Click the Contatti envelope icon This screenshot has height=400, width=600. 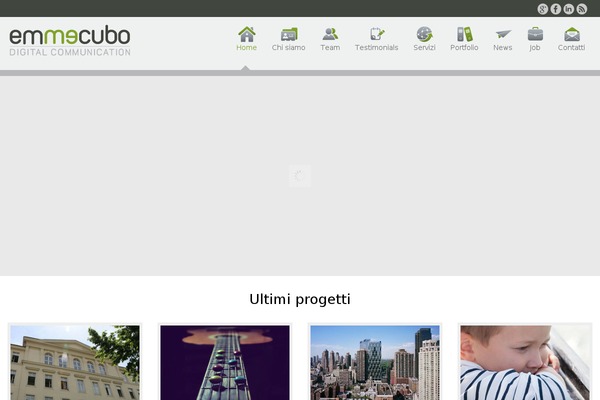coord(572,34)
